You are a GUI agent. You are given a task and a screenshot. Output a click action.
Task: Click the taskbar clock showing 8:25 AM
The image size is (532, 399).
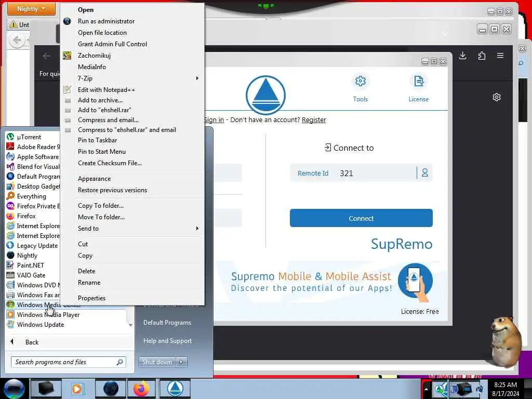(506, 389)
